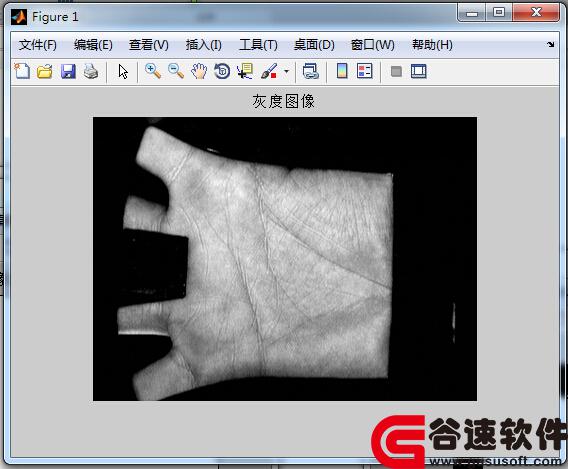Insert a legend using the toolbar icon
The image size is (568, 469).
point(364,71)
